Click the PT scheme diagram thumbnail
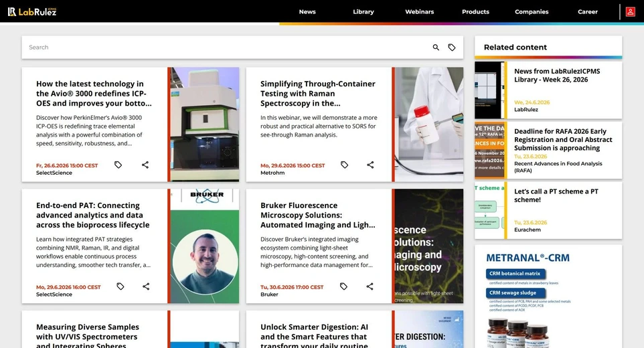The height and width of the screenshot is (348, 644). [x=489, y=211]
